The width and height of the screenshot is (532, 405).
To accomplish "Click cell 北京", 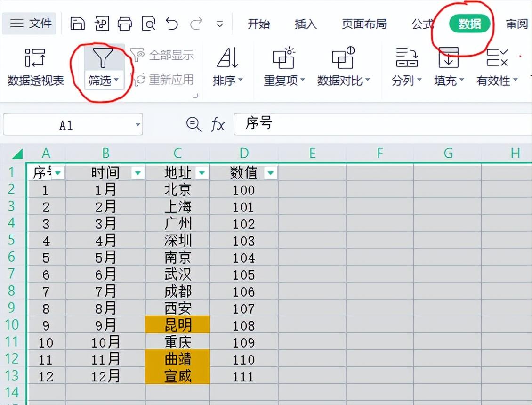I will (177, 189).
